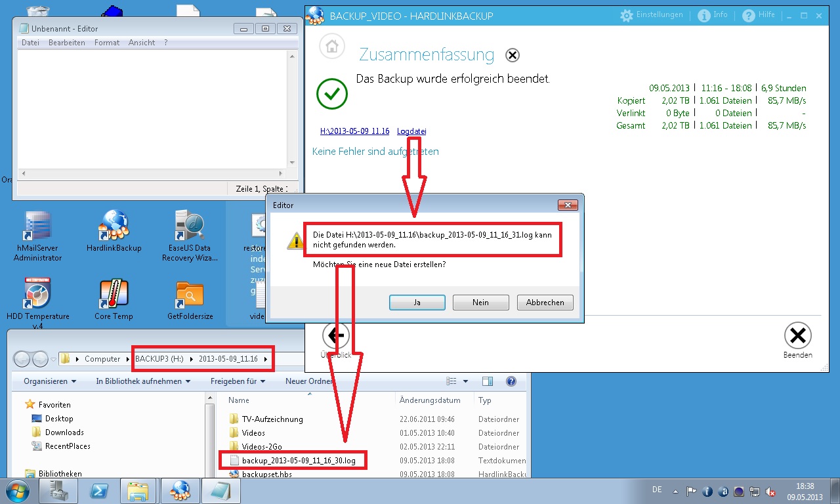Click the network tray icon
Screen dimensions: 840x504
[x=755, y=491]
